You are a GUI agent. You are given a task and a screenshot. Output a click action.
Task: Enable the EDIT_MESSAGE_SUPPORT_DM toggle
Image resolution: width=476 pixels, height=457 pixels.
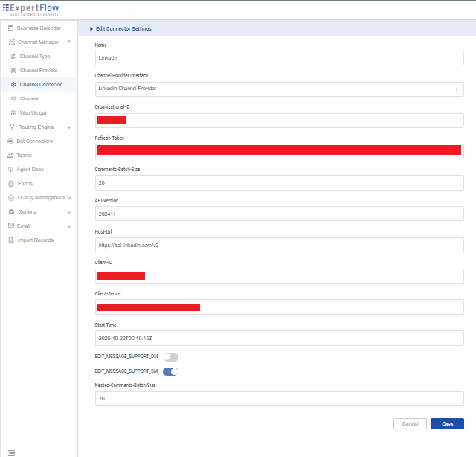tap(170, 357)
